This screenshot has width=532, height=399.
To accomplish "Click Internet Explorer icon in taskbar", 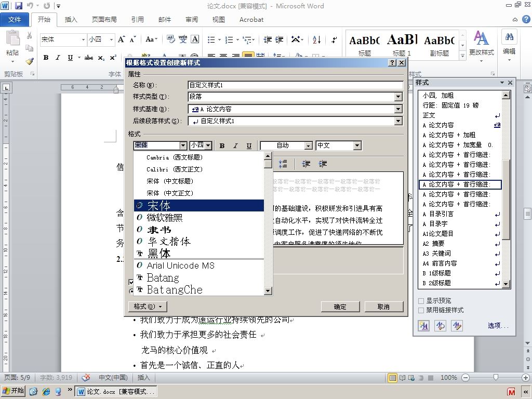I will (x=46, y=391).
